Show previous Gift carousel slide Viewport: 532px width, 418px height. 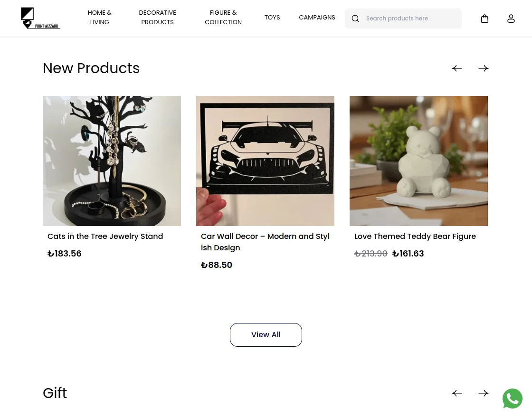[457, 393]
